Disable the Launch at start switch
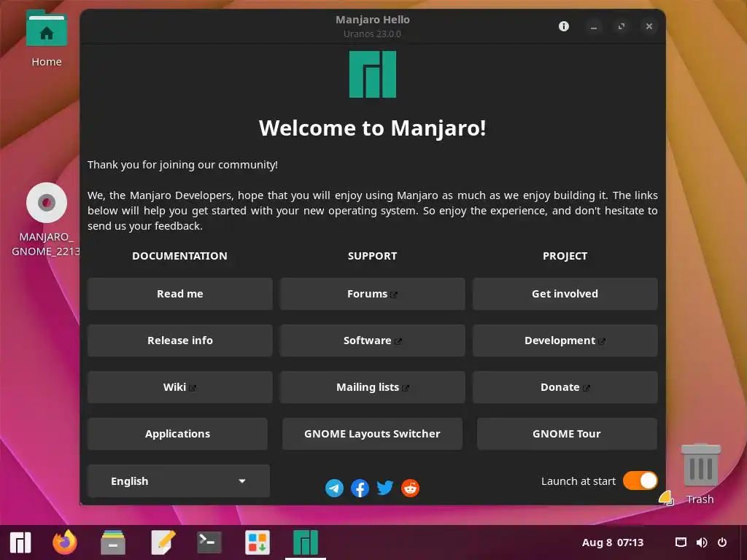Screen dimensions: 747x560 [640, 481]
